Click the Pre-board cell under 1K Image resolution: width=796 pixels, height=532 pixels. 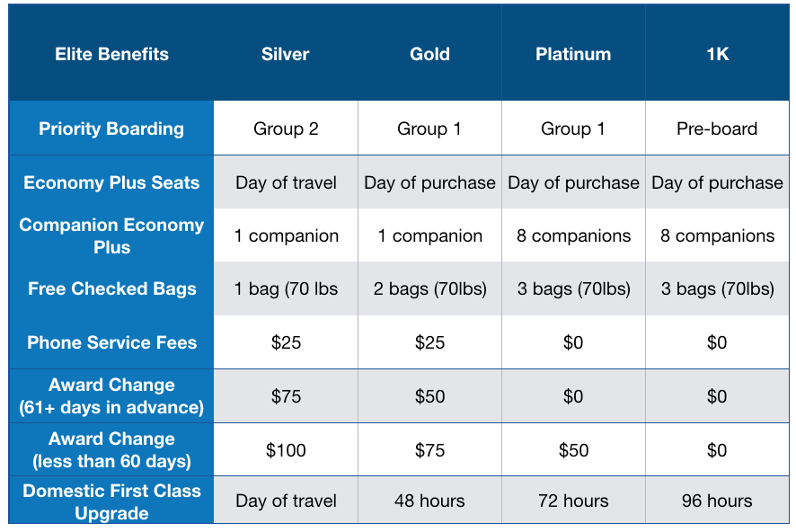(717, 129)
